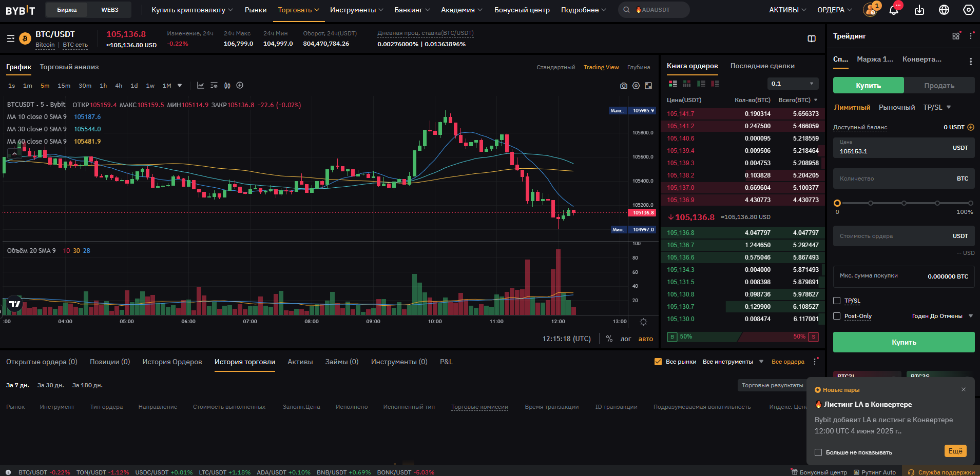Toggle percent scale on chart
The width and height of the screenshot is (980, 476).
pyautogui.click(x=609, y=339)
